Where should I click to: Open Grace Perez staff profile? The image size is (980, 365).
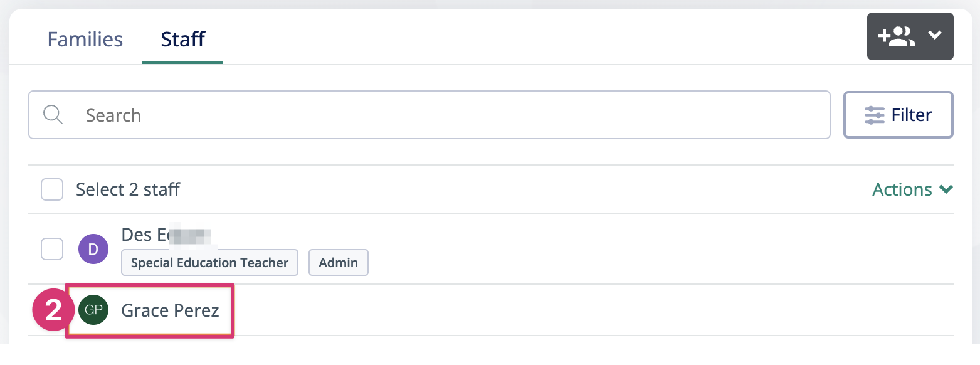pyautogui.click(x=170, y=310)
